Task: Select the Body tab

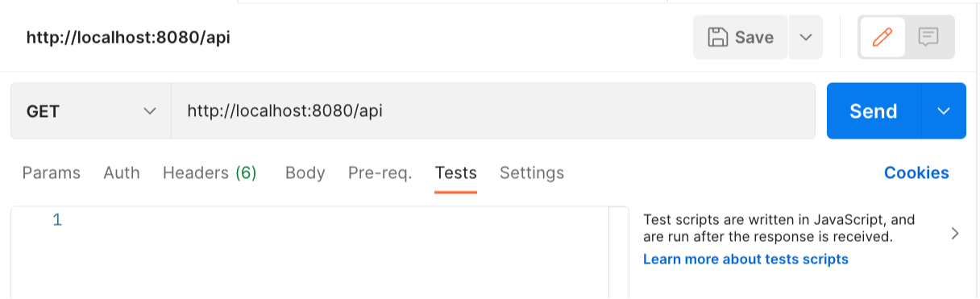Action: (305, 172)
